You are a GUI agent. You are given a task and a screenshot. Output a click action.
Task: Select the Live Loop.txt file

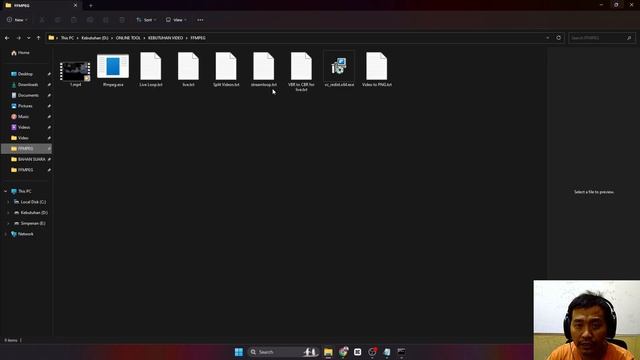click(151, 69)
